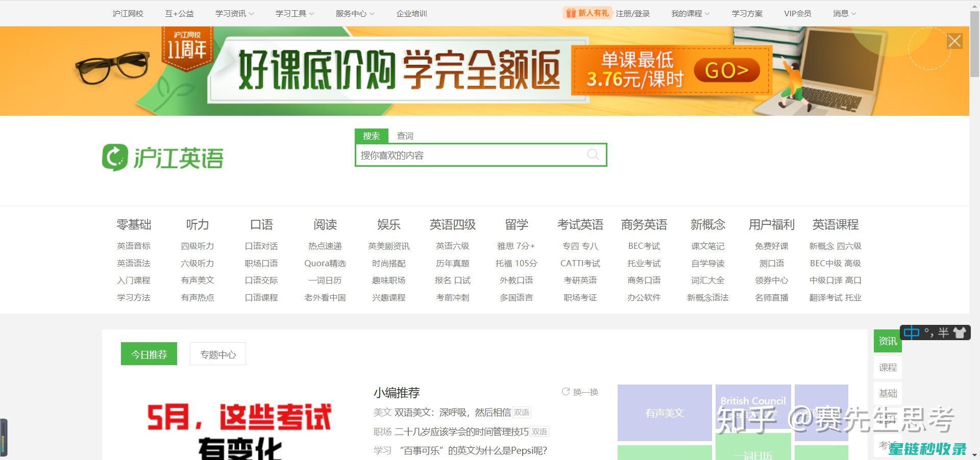Screen dimensions: 980x460
Task: Open article 二十几岁应该学会的时间管理技巧
Action: pyautogui.click(x=462, y=431)
